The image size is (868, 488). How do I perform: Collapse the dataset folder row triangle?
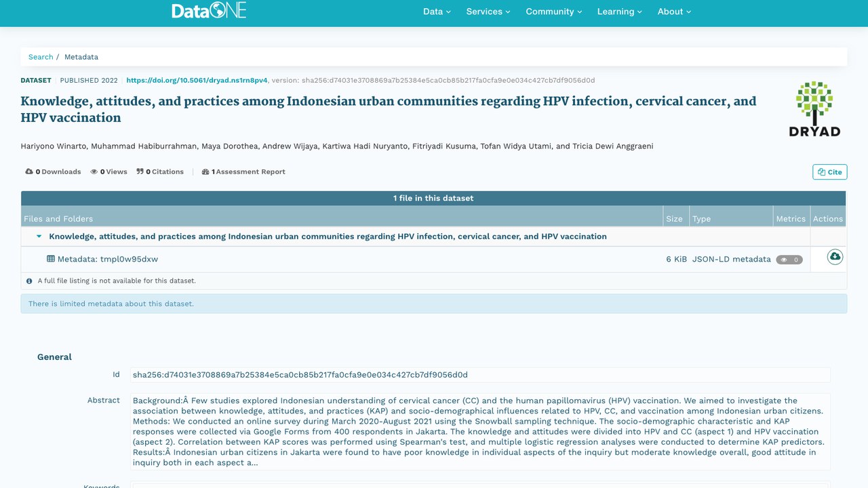click(x=39, y=237)
